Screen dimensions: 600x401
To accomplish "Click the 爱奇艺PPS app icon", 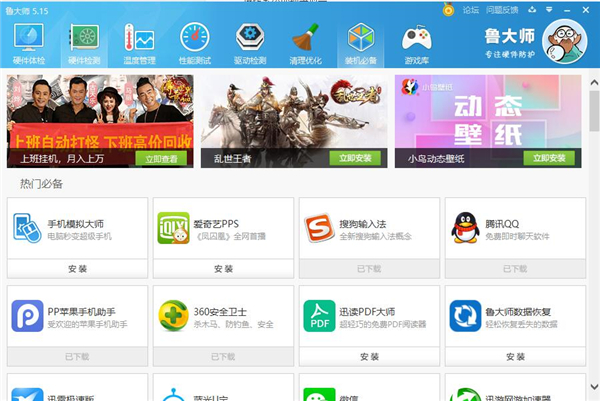I will tap(173, 228).
